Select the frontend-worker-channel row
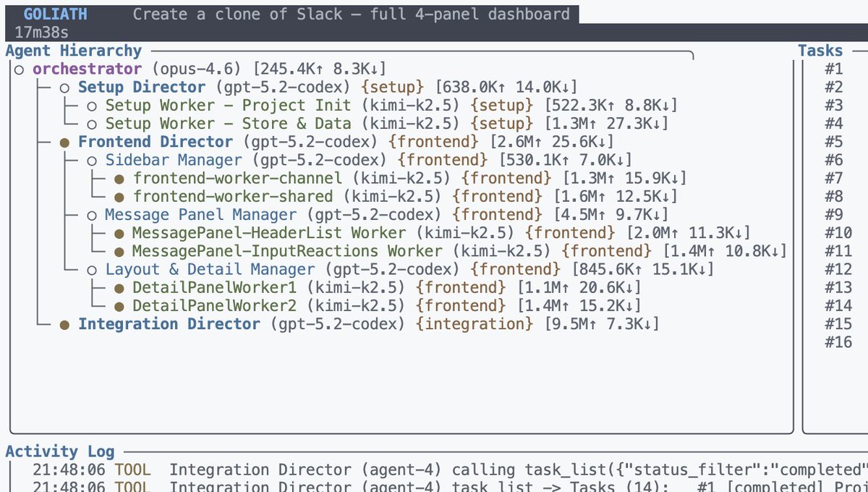This screenshot has width=868, height=492. click(x=400, y=178)
